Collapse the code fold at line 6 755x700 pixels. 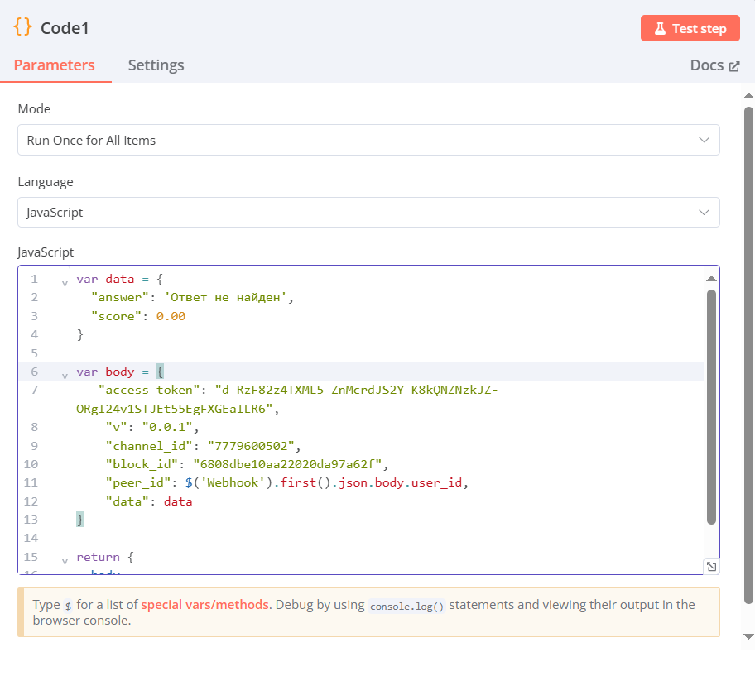65,376
